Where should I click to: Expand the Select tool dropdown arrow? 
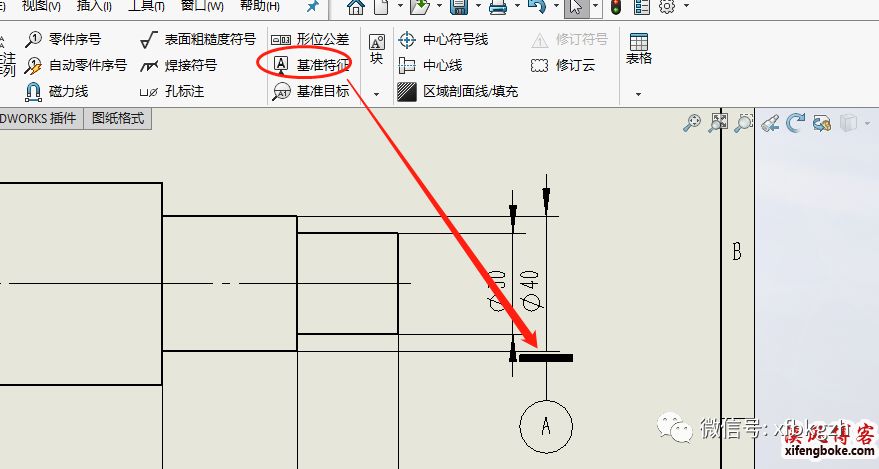[594, 6]
